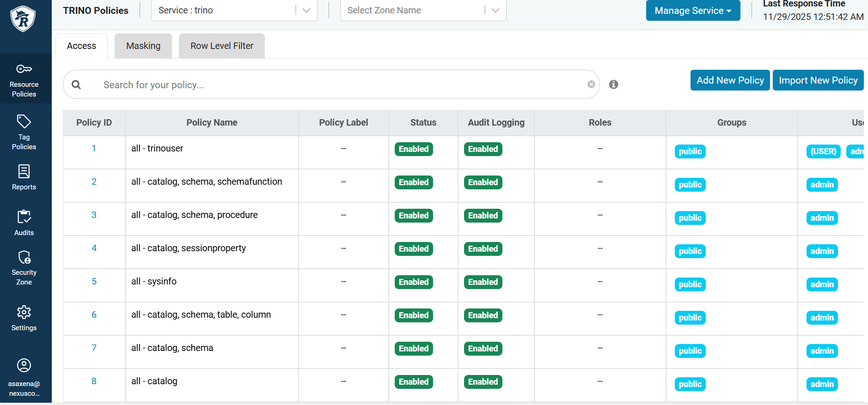Click Add New Policy button
Screen dimensions: 868x405
click(730, 80)
